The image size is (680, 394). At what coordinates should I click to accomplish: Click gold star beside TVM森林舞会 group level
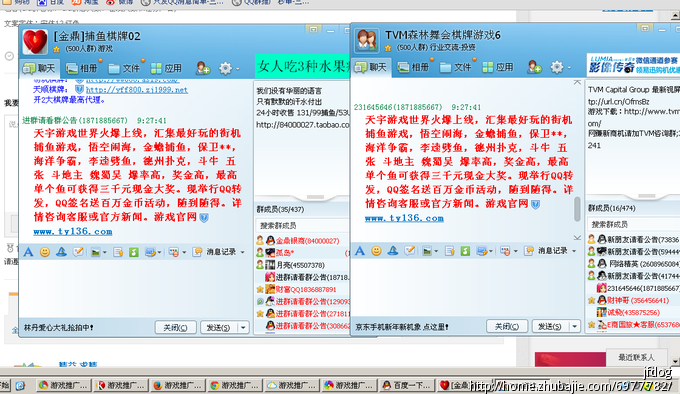click(x=388, y=48)
